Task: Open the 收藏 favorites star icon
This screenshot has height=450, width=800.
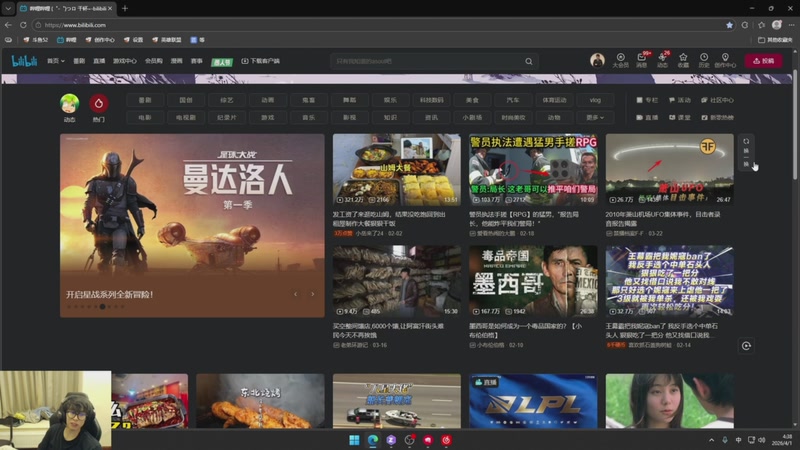Action: click(683, 60)
